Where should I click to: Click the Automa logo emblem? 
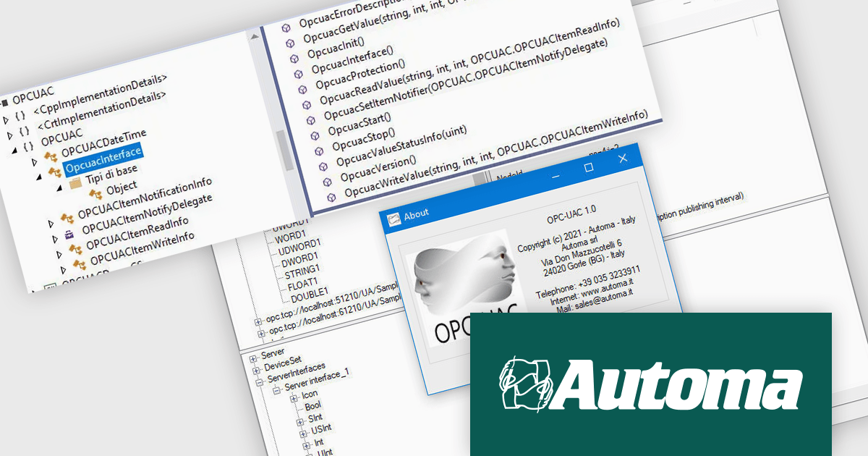click(x=525, y=383)
